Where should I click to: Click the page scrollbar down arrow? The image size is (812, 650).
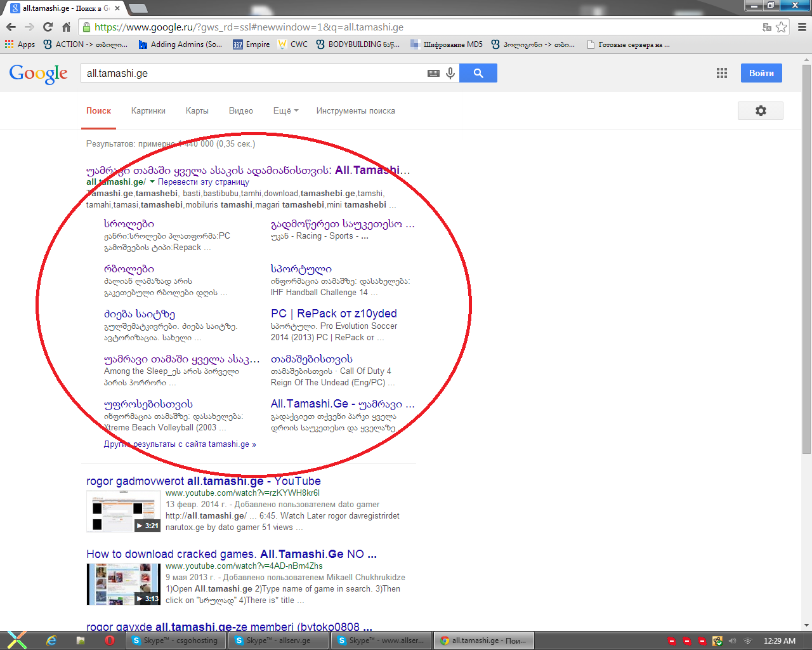click(x=806, y=625)
